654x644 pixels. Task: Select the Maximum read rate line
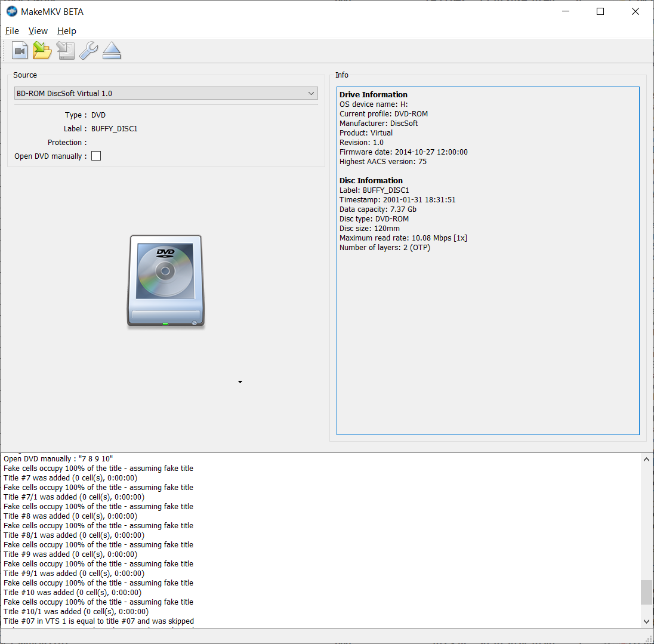pyautogui.click(x=403, y=238)
